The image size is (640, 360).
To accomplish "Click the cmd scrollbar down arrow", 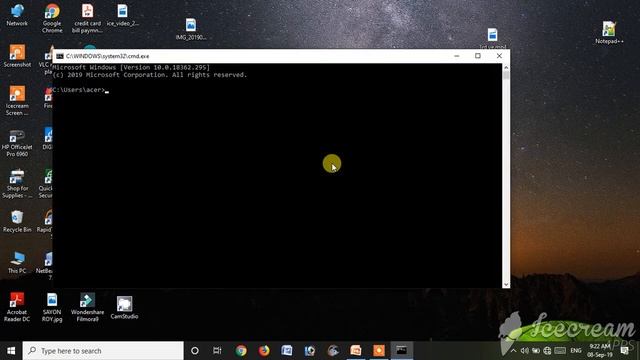I will click(506, 284).
